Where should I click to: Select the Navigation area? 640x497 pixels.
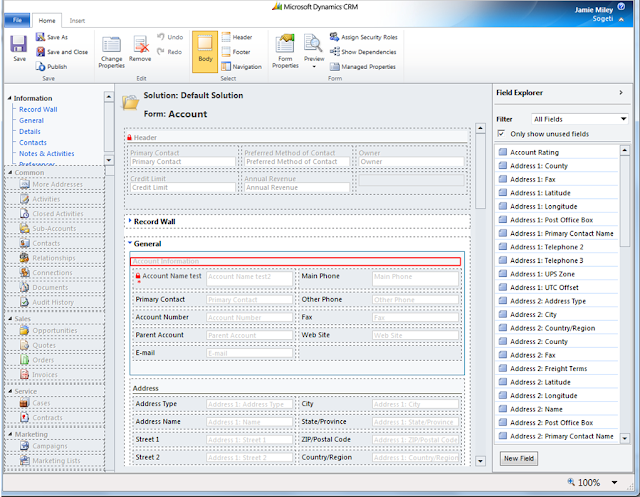coord(242,67)
